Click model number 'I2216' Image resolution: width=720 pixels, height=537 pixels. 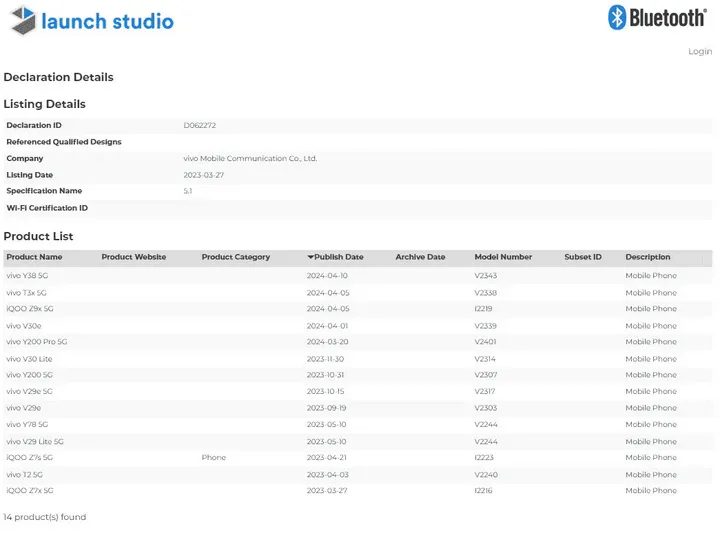[x=483, y=491]
